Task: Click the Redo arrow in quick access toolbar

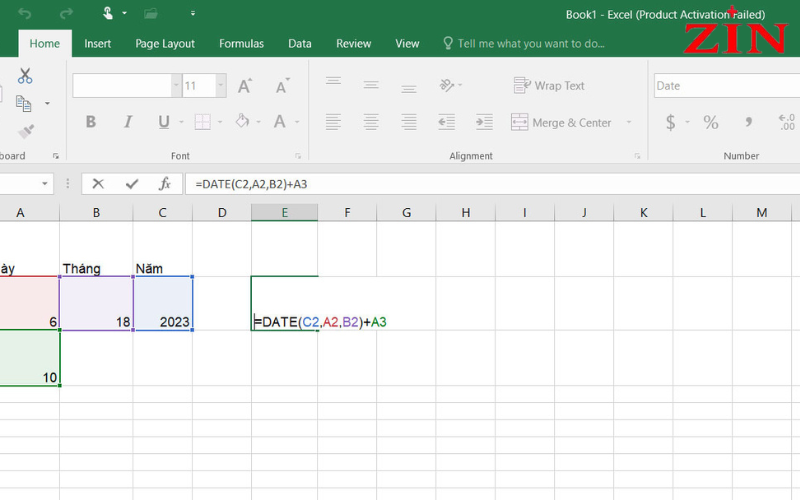Action: click(66, 13)
